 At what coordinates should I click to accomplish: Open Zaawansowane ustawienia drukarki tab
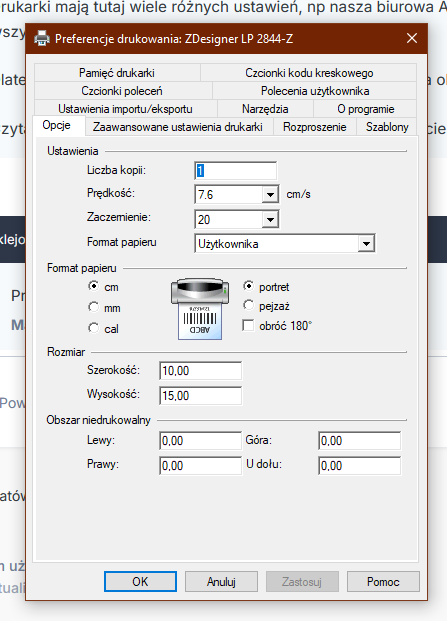pyautogui.click(x=179, y=127)
